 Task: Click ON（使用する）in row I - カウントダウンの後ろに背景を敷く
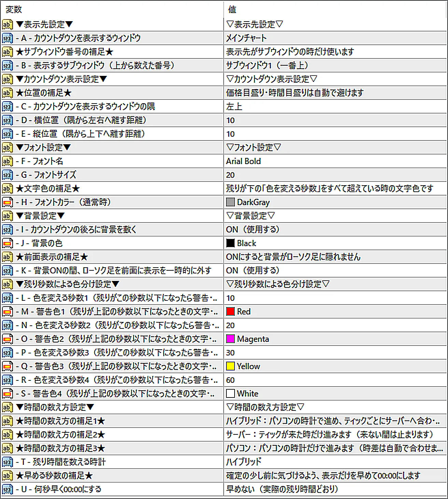coord(253,230)
